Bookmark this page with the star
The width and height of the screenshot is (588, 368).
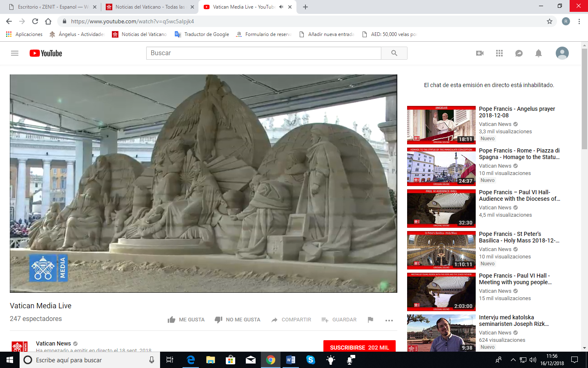(550, 21)
